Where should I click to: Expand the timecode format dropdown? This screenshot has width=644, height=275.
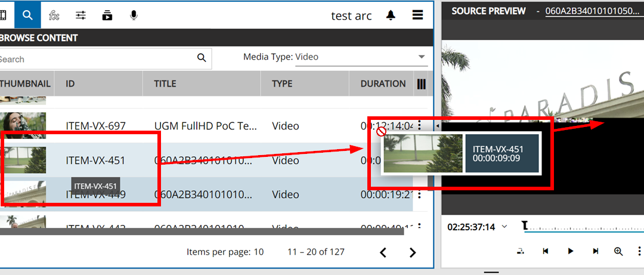pos(504,227)
